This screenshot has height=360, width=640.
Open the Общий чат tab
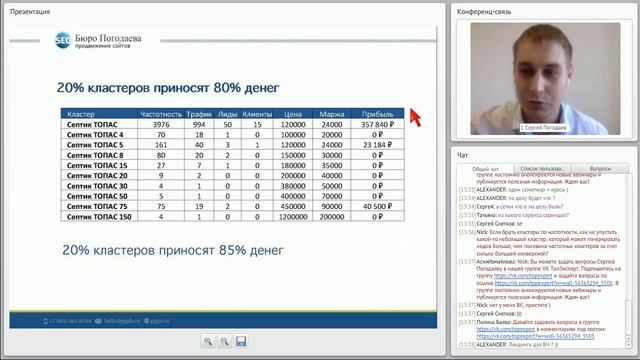pos(485,169)
